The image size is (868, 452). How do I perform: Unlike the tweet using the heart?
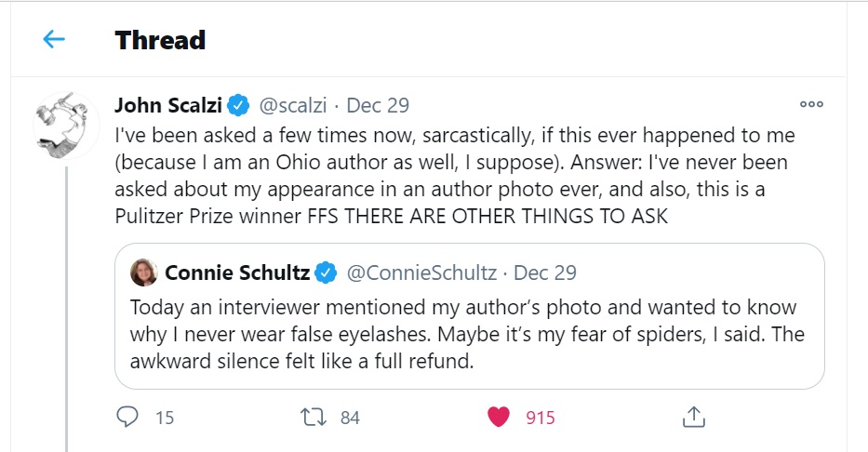tap(500, 417)
